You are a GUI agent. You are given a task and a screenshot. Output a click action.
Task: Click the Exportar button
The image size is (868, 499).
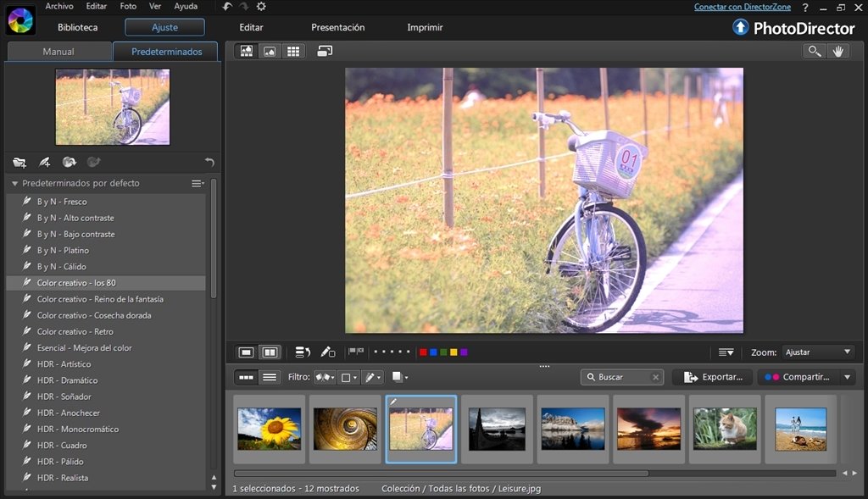(x=713, y=377)
